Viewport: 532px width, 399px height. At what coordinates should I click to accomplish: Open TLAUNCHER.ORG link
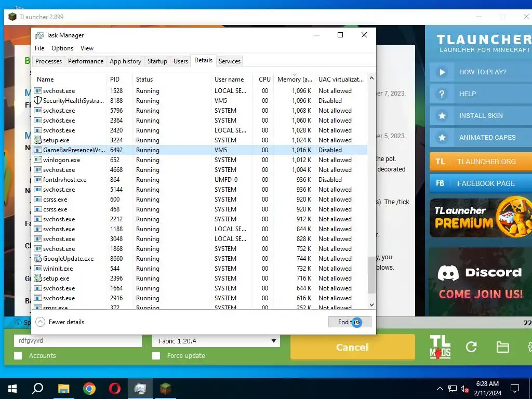[481, 162]
